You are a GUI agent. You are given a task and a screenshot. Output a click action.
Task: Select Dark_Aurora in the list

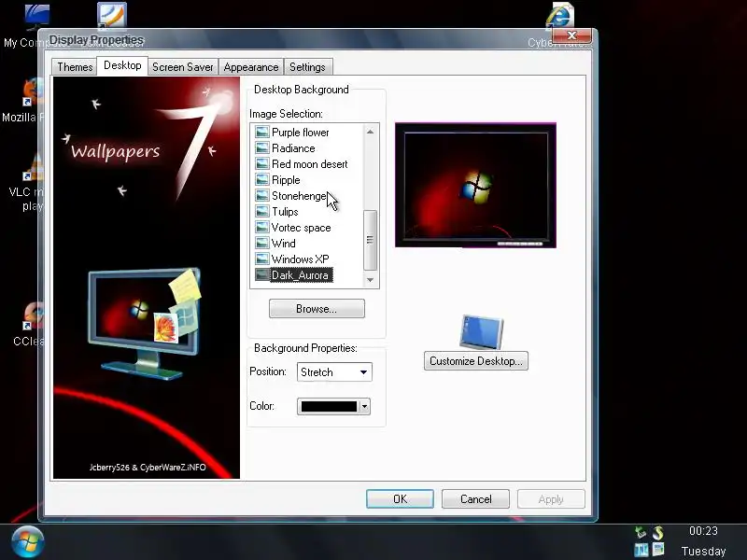tap(300, 275)
